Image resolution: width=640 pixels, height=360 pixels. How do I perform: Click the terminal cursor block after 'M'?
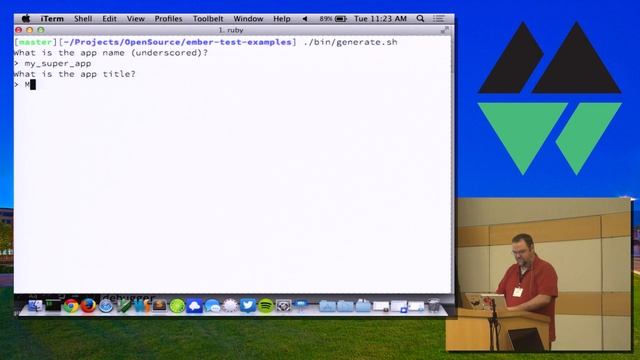tap(33, 84)
